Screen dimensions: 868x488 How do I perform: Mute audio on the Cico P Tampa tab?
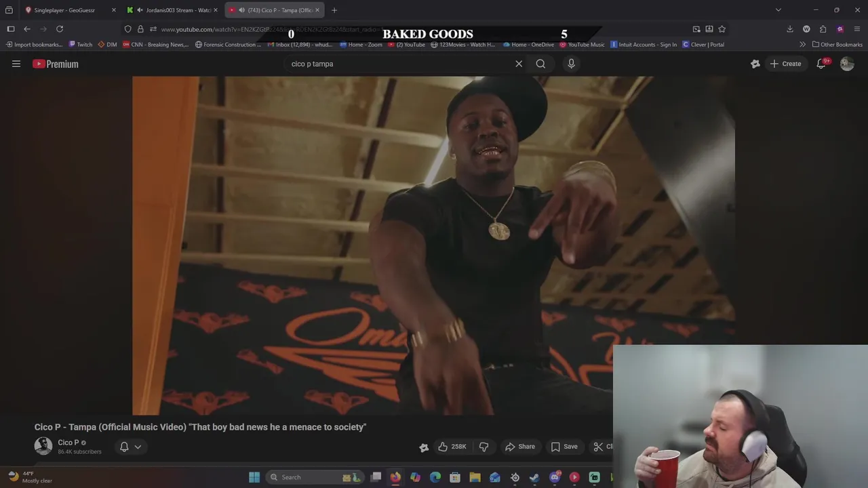pyautogui.click(x=242, y=10)
